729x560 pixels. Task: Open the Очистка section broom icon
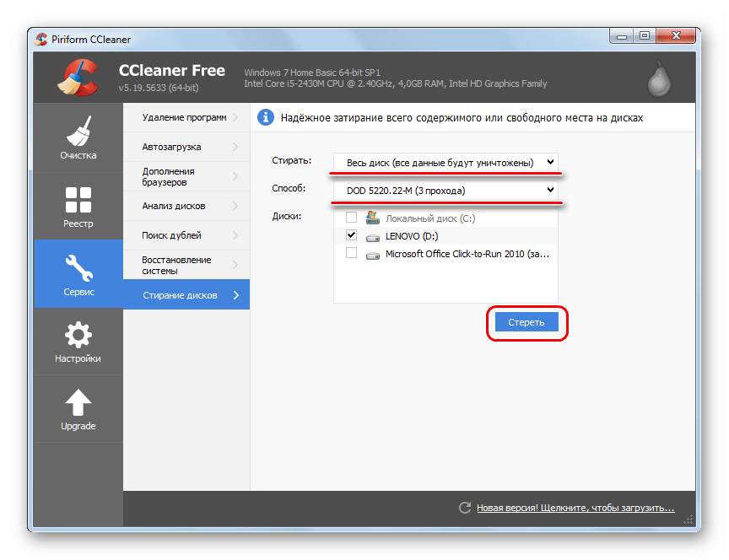78,131
